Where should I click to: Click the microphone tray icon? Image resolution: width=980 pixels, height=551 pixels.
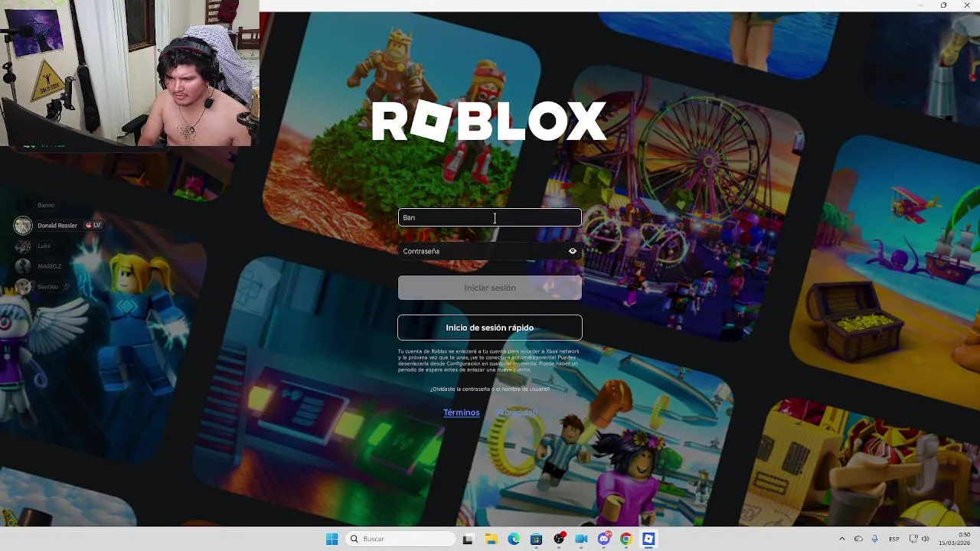point(874,539)
